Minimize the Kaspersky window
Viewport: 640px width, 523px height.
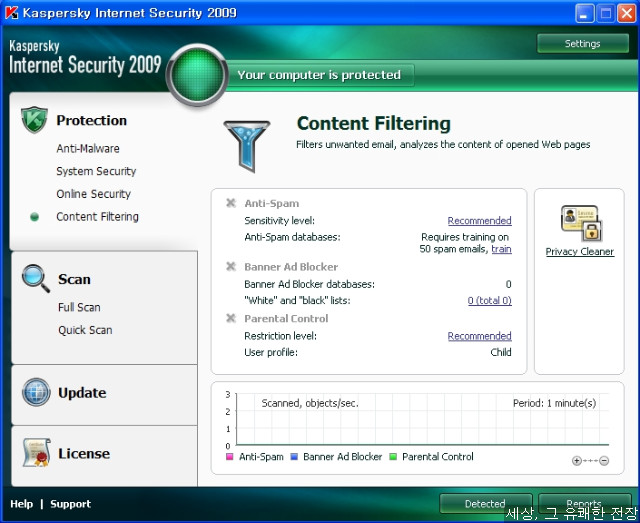point(584,13)
